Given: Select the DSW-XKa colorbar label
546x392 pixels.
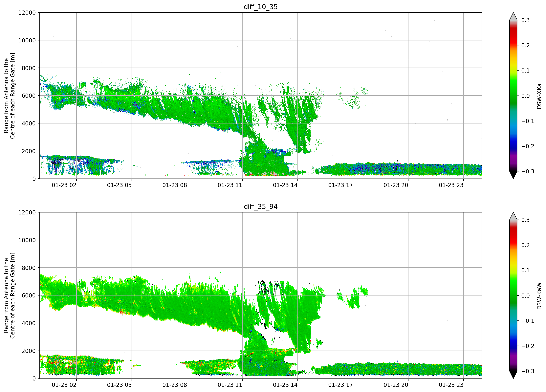Looking at the screenshot, I should click(x=539, y=96).
